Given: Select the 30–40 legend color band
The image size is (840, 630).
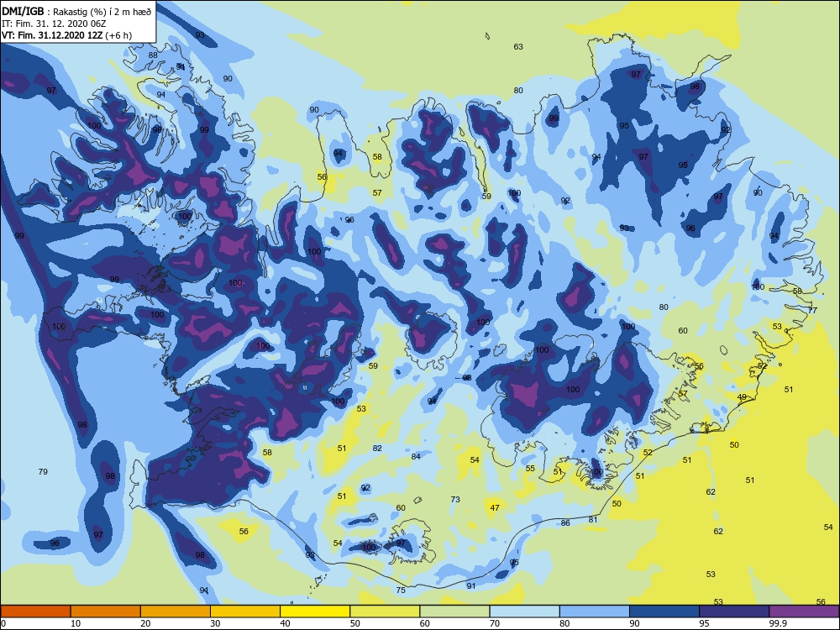Looking at the screenshot, I should pos(245,612).
